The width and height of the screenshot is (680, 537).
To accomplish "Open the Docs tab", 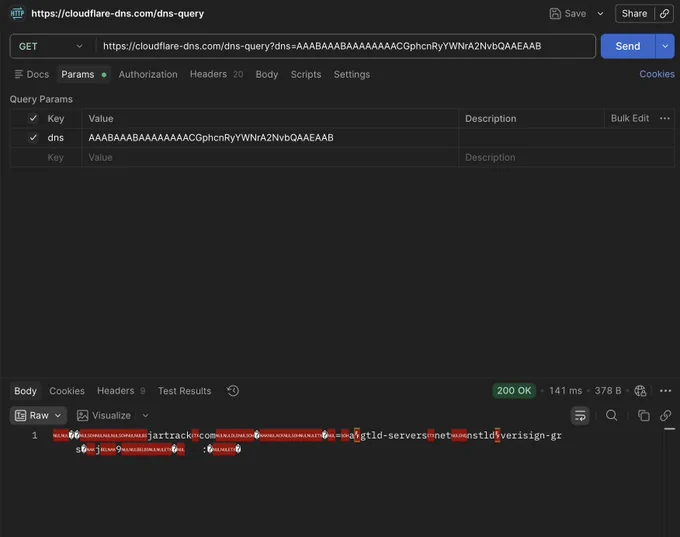I will [32, 74].
